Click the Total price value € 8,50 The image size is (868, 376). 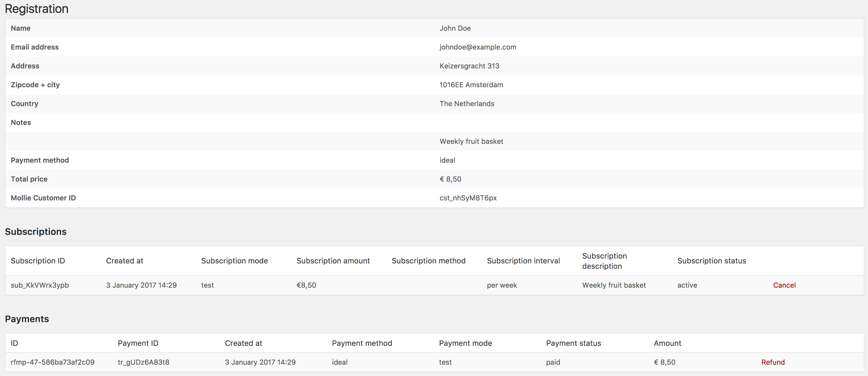coord(450,179)
